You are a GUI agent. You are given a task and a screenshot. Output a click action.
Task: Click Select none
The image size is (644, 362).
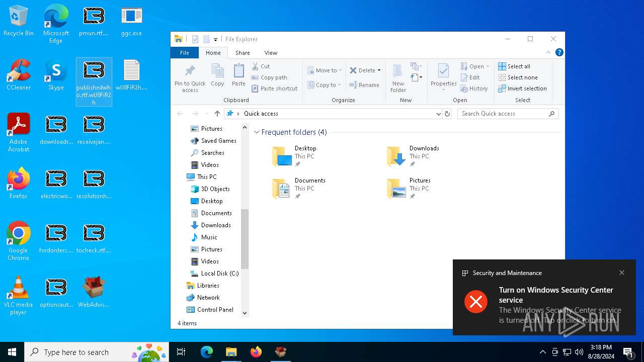[x=518, y=77]
